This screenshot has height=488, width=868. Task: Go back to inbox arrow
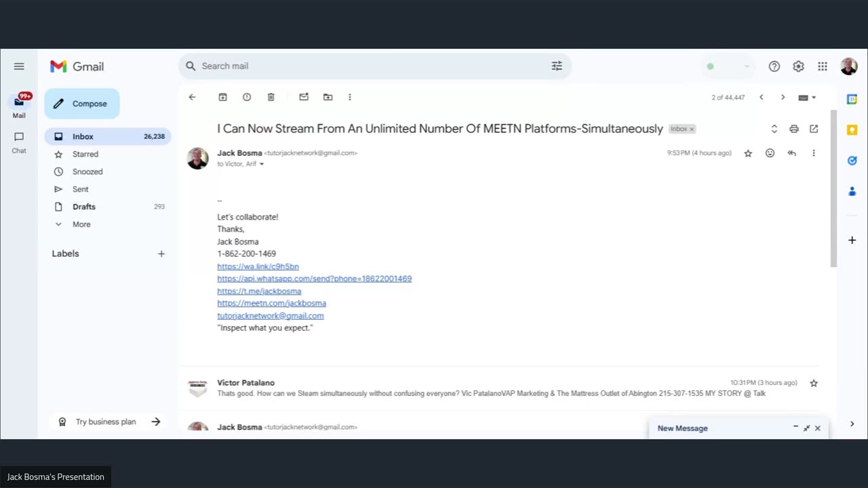tap(192, 97)
